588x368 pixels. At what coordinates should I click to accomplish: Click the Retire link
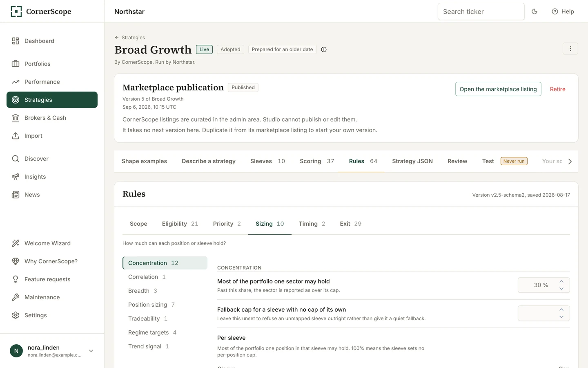(558, 89)
